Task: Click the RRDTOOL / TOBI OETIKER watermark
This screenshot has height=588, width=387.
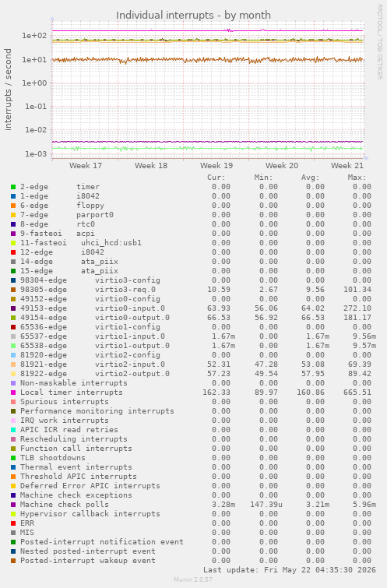Action: pyautogui.click(x=379, y=42)
